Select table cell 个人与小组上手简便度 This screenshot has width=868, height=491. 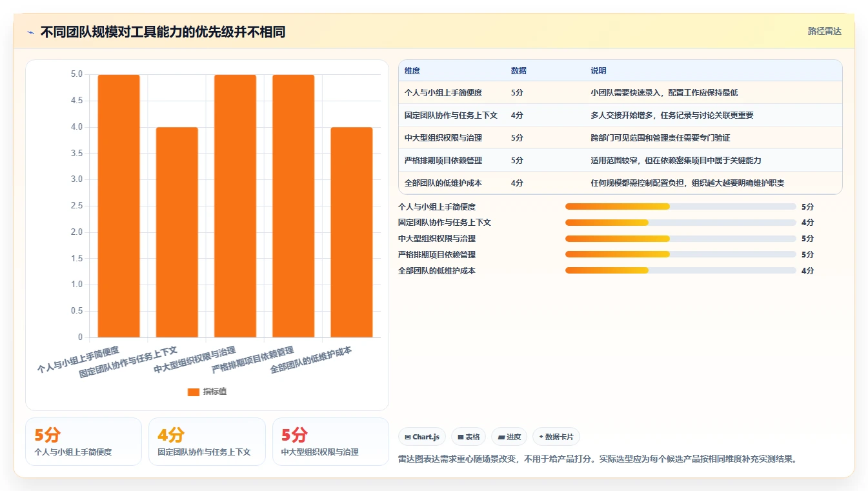[443, 93]
